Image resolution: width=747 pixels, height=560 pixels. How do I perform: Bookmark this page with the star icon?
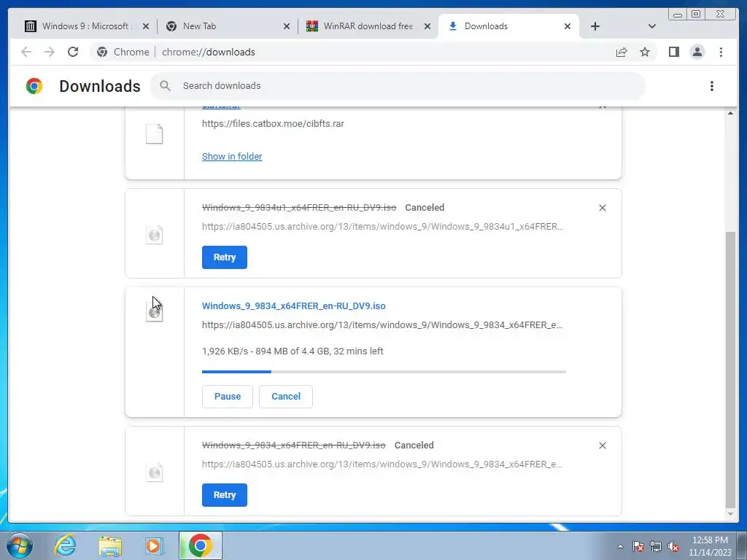[x=645, y=52]
